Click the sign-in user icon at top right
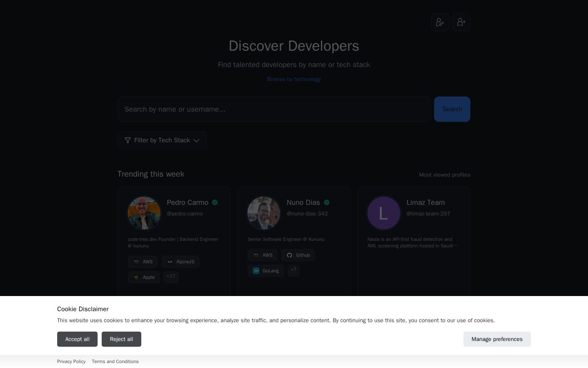588x368 pixels. (x=440, y=22)
